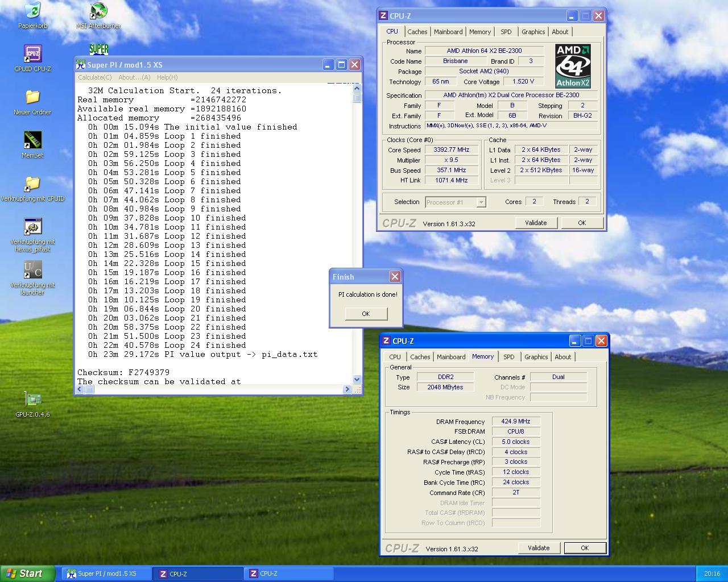Open the Neuer Ordner folder
The image size is (728, 582).
(x=32, y=97)
